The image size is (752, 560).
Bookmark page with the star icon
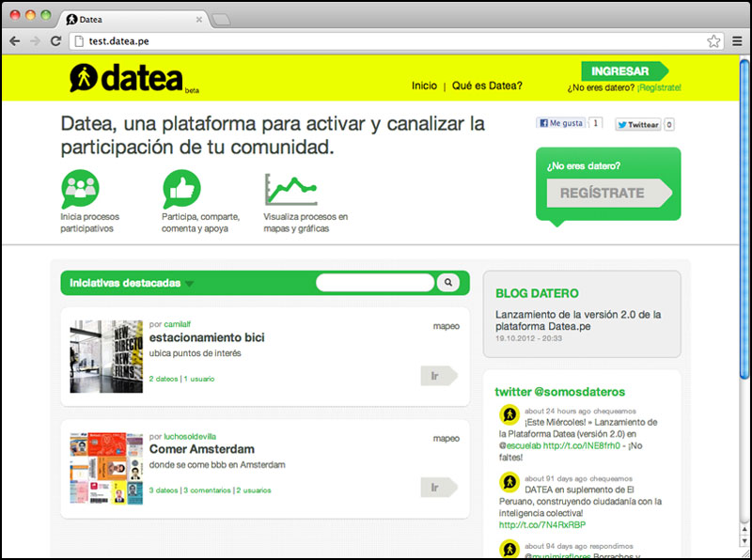click(713, 41)
